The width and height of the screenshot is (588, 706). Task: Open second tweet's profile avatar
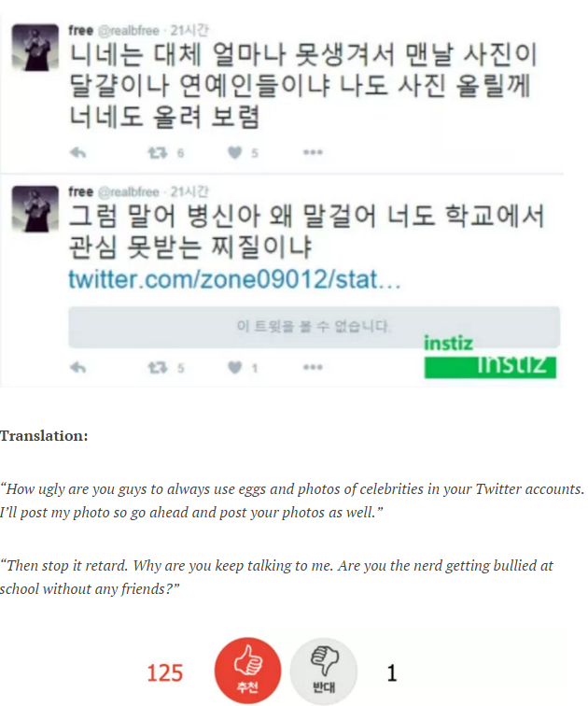pyautogui.click(x=35, y=208)
